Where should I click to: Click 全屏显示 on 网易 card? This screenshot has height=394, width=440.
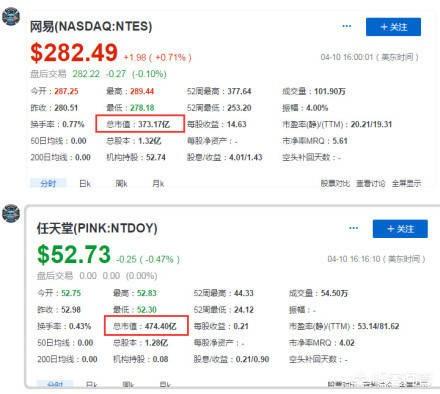click(x=406, y=183)
